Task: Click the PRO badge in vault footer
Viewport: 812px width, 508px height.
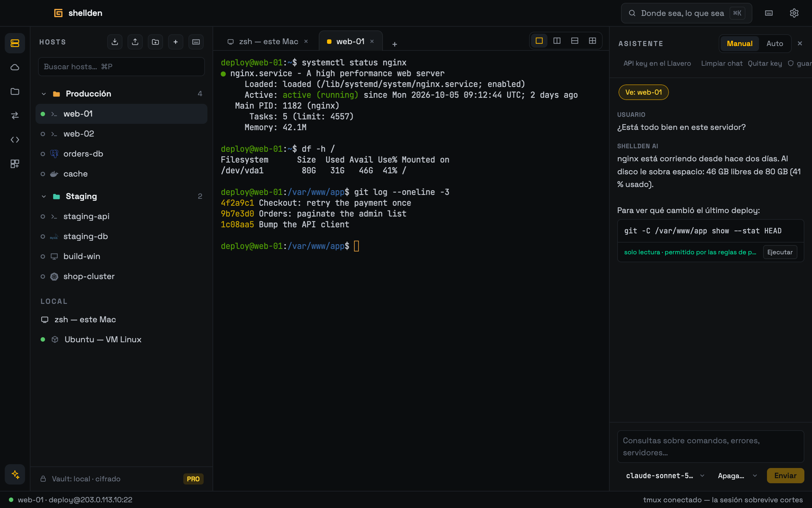Action: 193,479
